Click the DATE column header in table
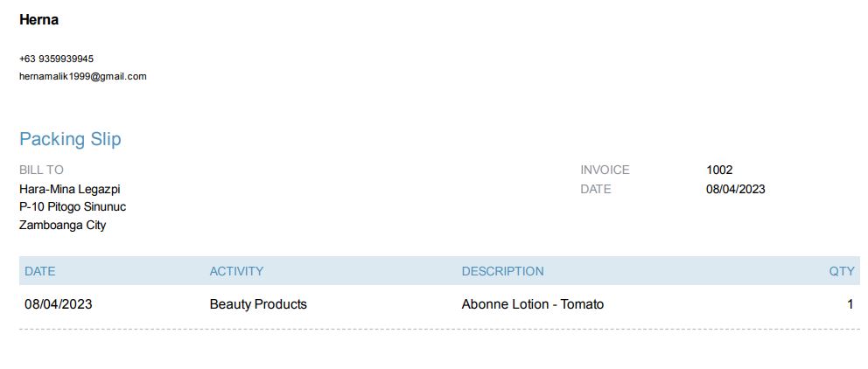This screenshot has width=868, height=369. tap(39, 271)
